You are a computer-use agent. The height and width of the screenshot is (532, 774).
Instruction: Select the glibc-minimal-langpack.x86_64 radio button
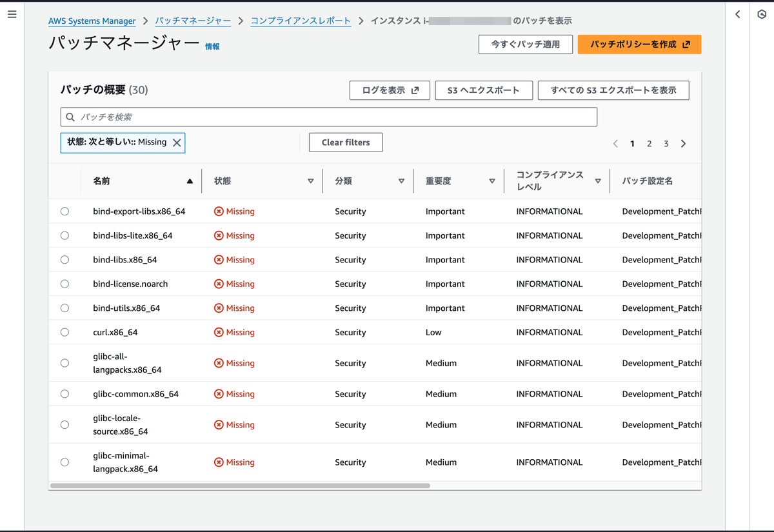click(64, 462)
